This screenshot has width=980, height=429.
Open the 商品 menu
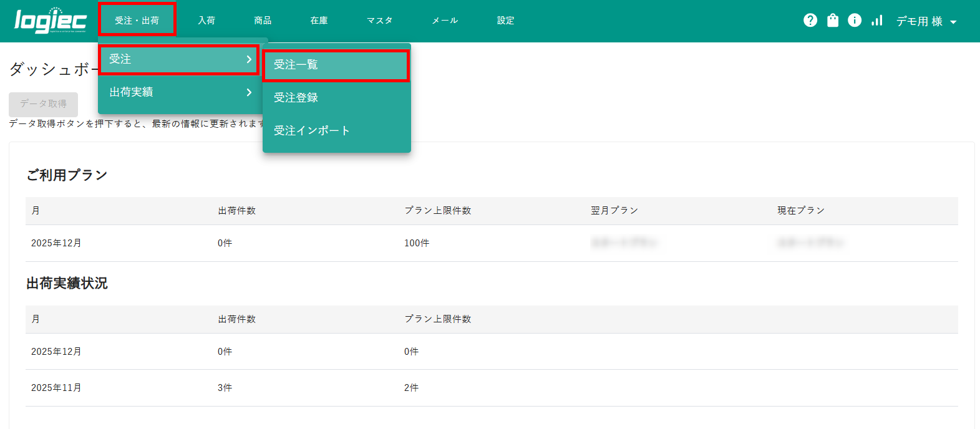pos(263,21)
